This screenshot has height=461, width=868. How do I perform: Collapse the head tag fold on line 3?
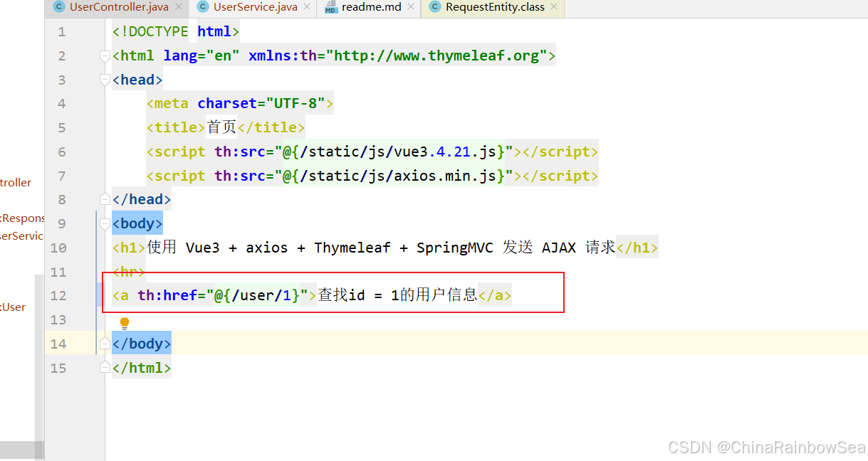click(105, 80)
